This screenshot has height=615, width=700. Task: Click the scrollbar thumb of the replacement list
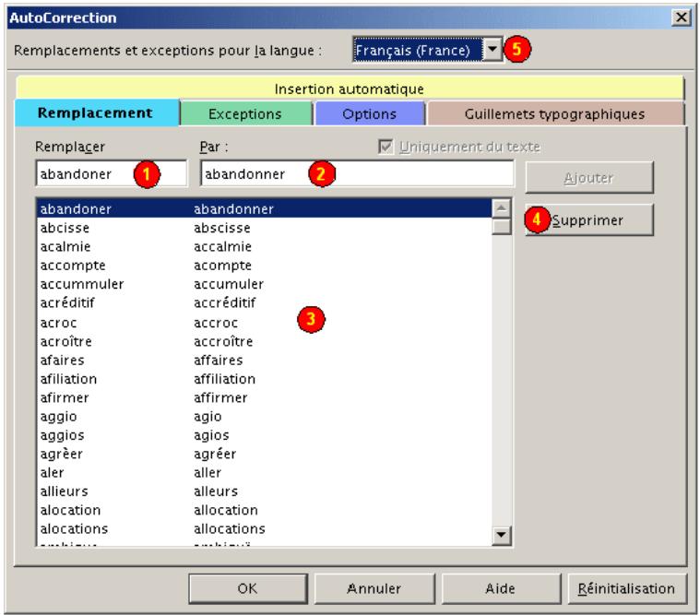502,226
